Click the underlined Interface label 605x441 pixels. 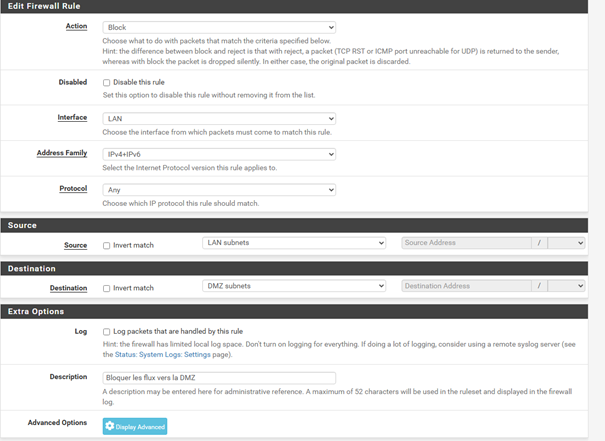[x=72, y=117]
